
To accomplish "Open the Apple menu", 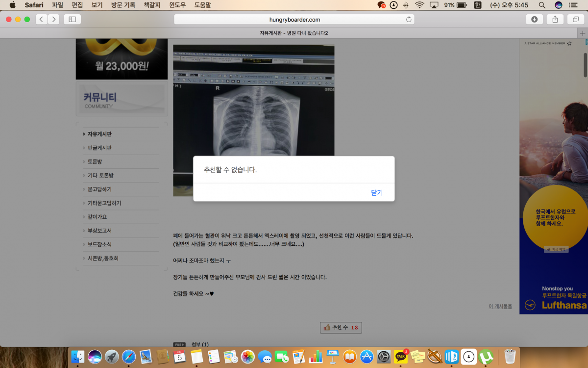I will click(12, 5).
